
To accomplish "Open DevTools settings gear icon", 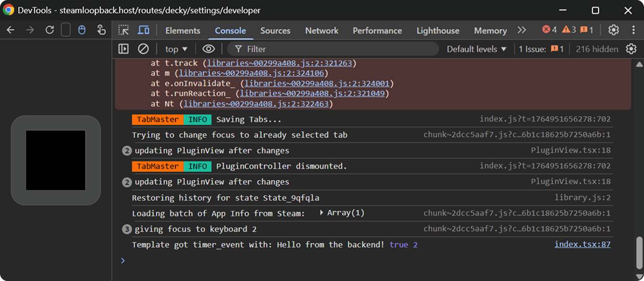I will click(x=613, y=30).
